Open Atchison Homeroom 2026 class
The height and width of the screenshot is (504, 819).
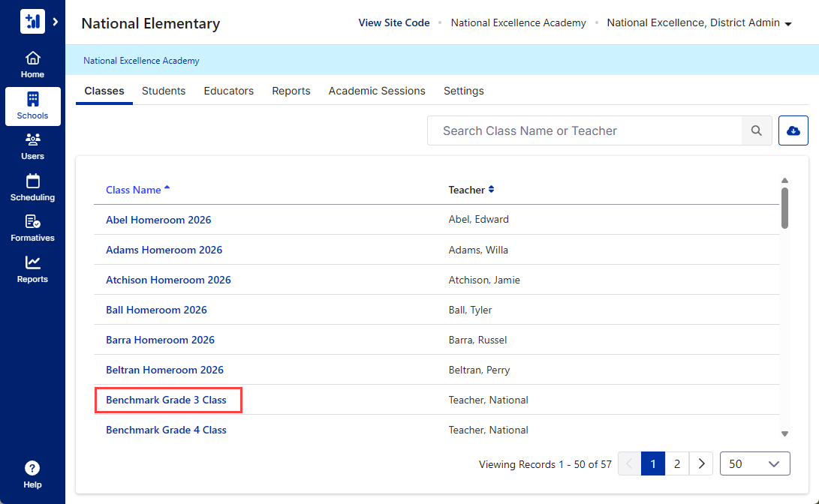tap(168, 280)
